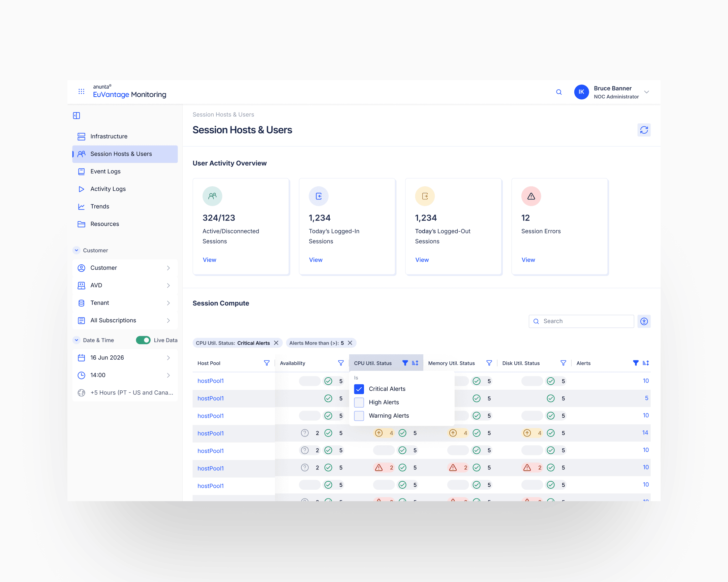Screen dimensions: 728x582
Task: Select the Infrastructure sidebar icon
Action: point(81,136)
